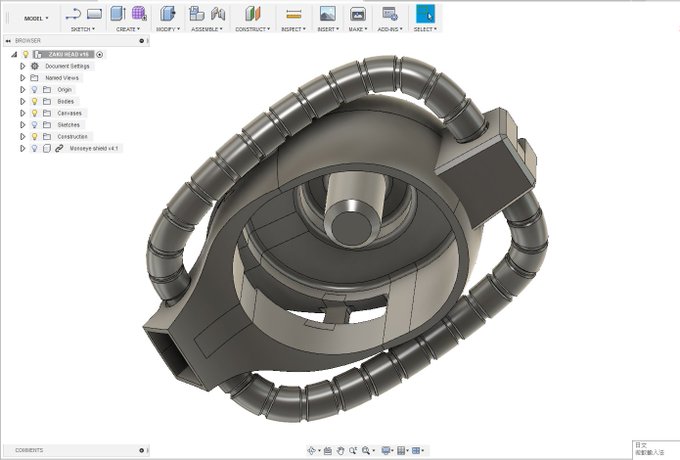Open the MAKE menu
The height and width of the screenshot is (460, 680).
click(358, 29)
